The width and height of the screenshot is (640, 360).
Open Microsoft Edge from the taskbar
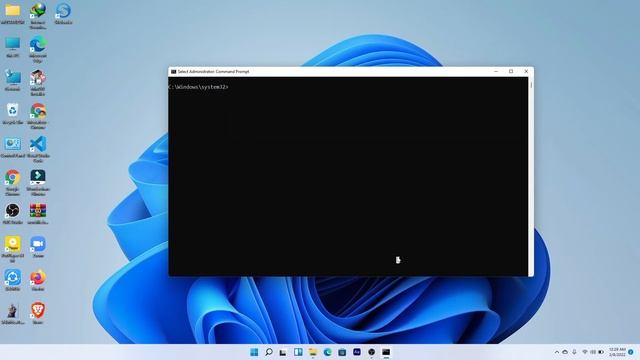click(327, 352)
